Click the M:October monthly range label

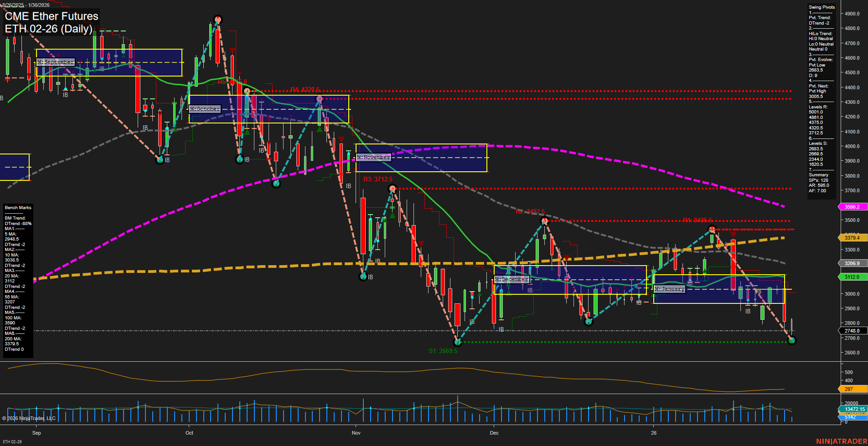pyautogui.click(x=205, y=109)
